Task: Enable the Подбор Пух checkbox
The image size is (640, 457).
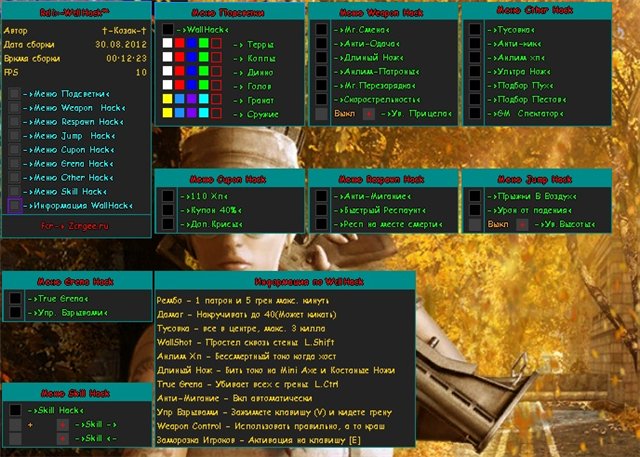Action: pos(475,85)
